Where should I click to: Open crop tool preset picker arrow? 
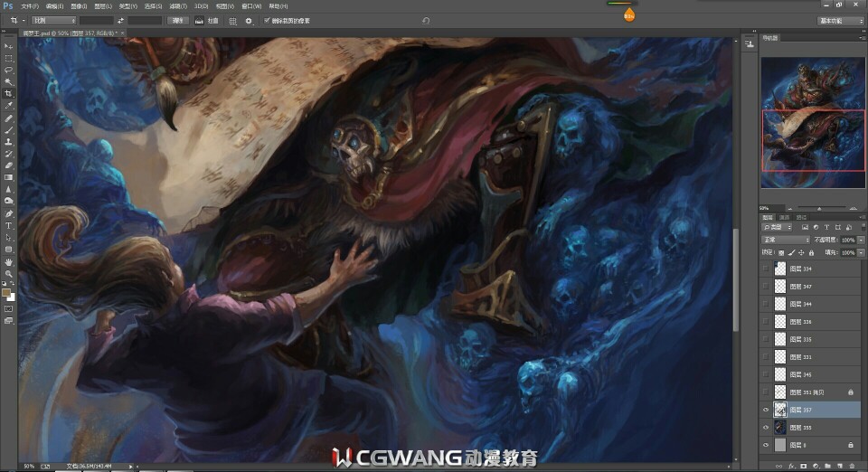coord(24,21)
